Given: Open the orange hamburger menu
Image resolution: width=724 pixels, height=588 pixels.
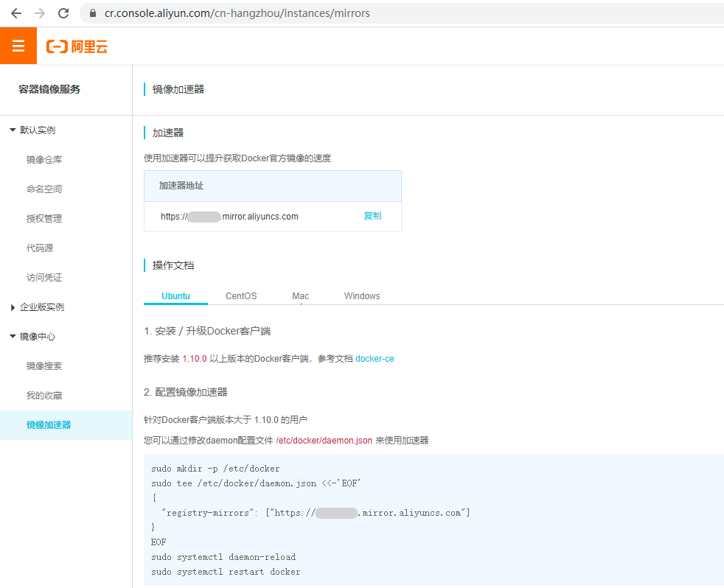Looking at the screenshot, I should point(18,46).
